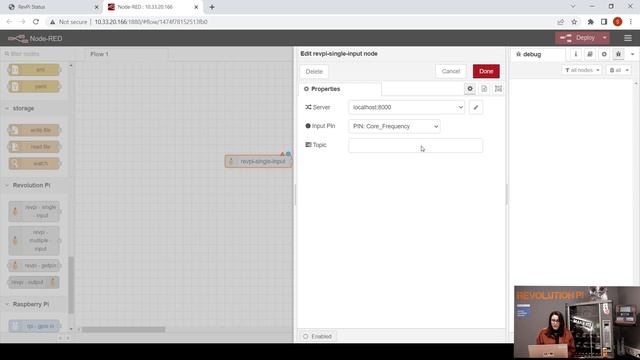Click the browser back arrow
The width and height of the screenshot is (640, 360).
9,22
